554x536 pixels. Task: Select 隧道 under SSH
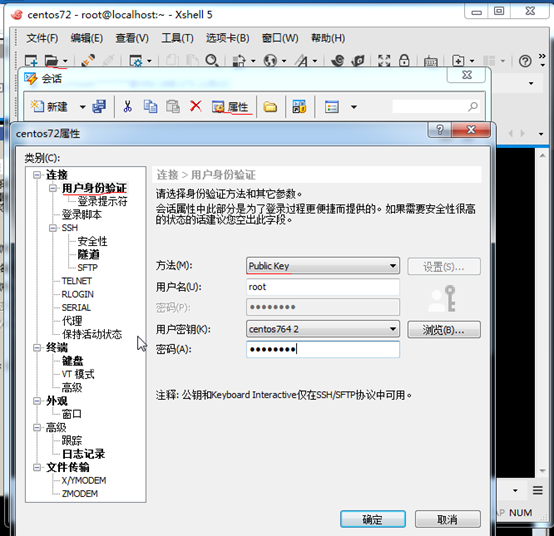point(89,254)
